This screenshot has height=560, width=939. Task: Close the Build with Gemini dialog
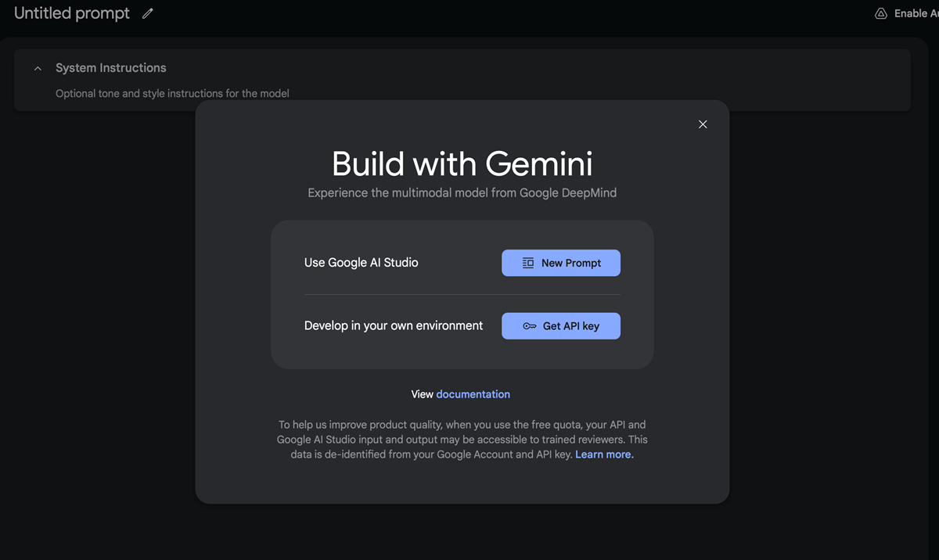703,124
